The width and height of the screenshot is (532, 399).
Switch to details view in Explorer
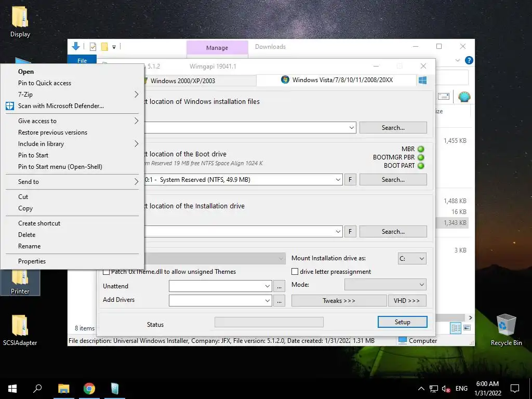point(456,328)
